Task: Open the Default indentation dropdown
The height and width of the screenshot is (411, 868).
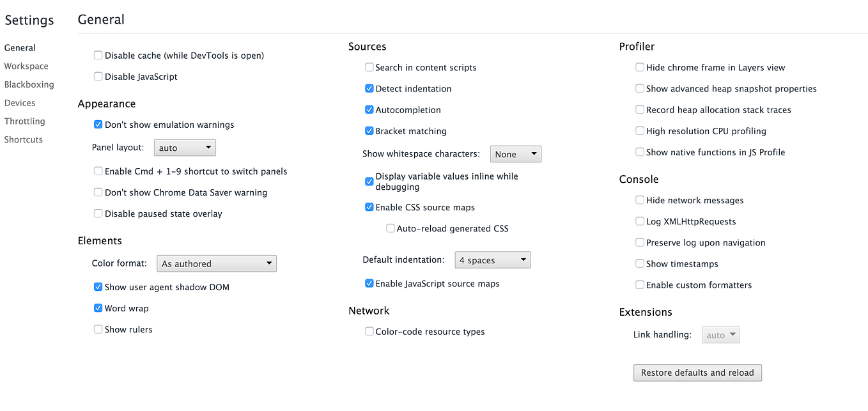Action: tap(492, 260)
